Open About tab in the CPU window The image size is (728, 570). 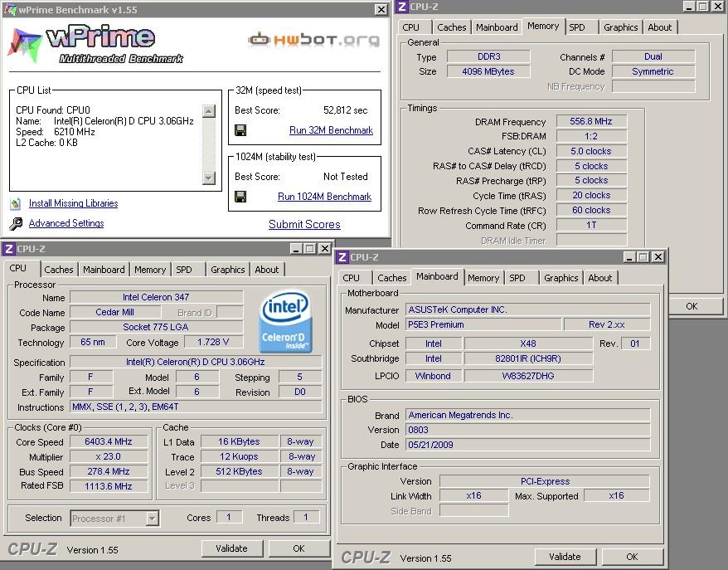(266, 270)
